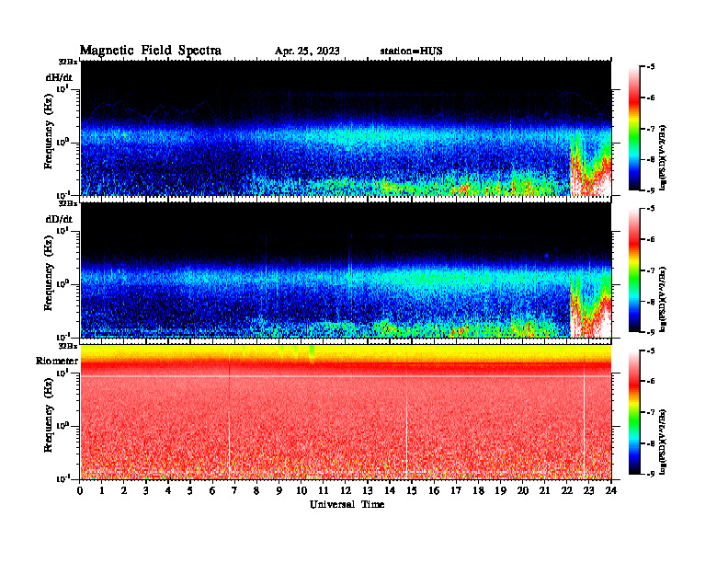Click the -8 tick on Riometer color bar
Viewport: 728px width, 563px height.
coord(651,443)
